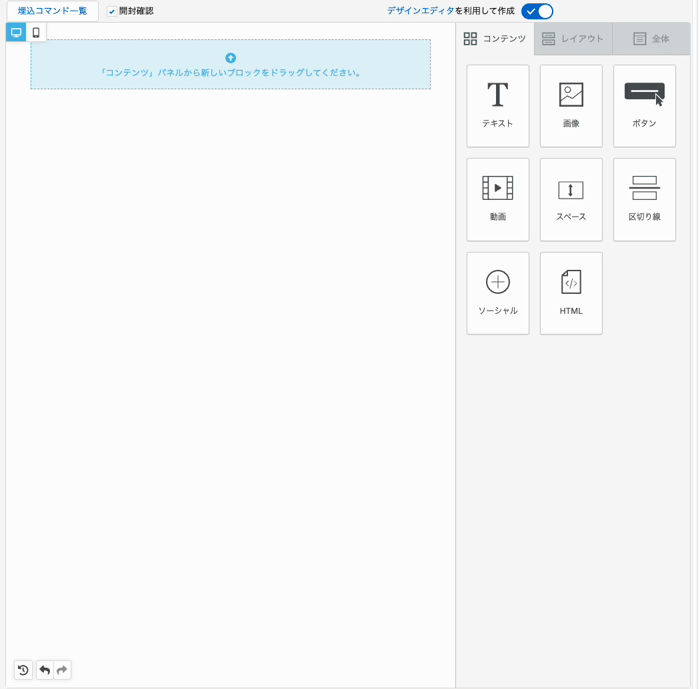Viewport: 700px width, 689px height.
Task: Switch to the レイアウト tab
Action: pyautogui.click(x=573, y=39)
